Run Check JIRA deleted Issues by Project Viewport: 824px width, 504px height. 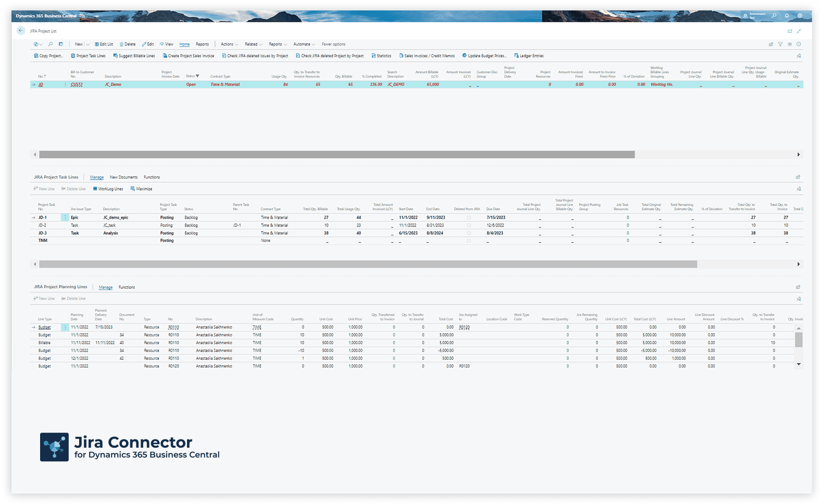coord(255,56)
